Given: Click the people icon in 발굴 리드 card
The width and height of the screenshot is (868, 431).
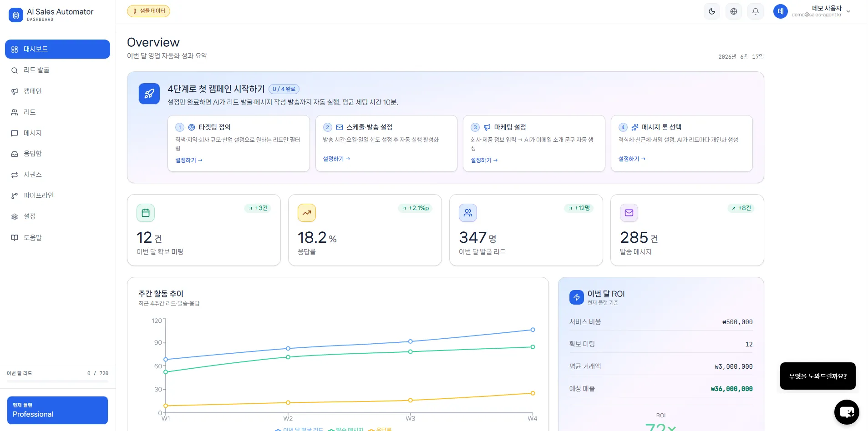Looking at the screenshot, I should [x=468, y=213].
